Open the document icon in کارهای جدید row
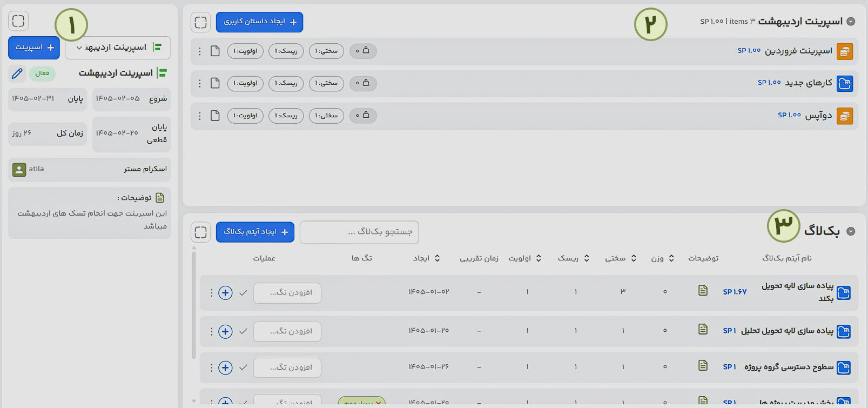The width and height of the screenshot is (868, 408). [x=215, y=83]
